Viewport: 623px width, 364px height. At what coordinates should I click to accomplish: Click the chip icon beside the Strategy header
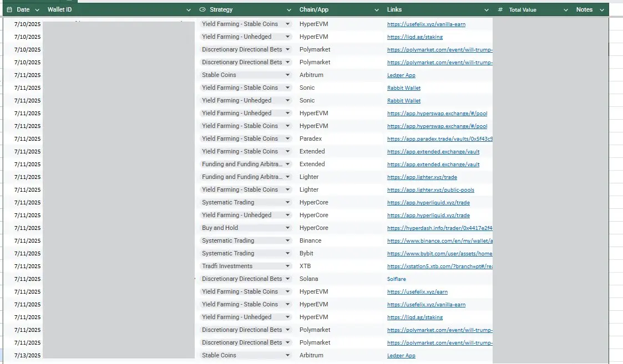tap(202, 9)
